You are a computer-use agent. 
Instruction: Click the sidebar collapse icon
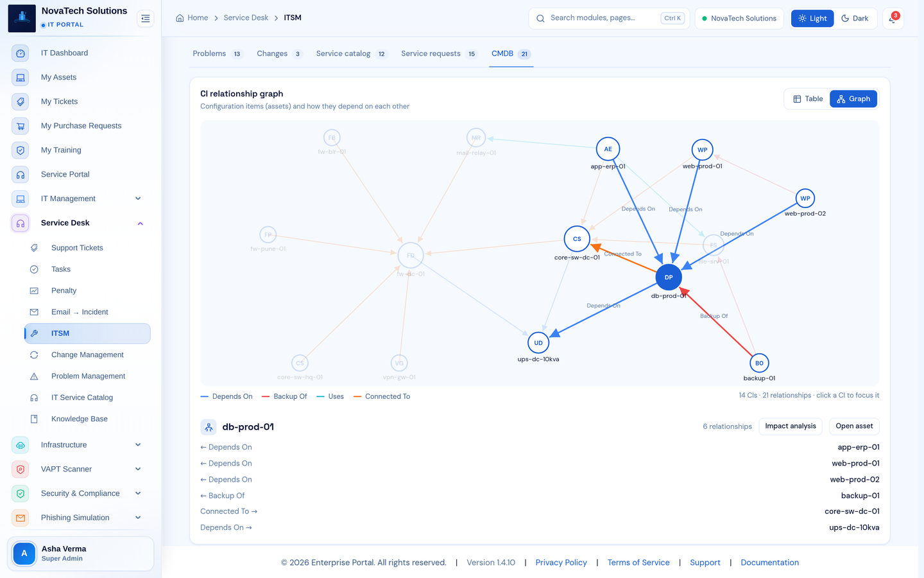click(x=146, y=19)
